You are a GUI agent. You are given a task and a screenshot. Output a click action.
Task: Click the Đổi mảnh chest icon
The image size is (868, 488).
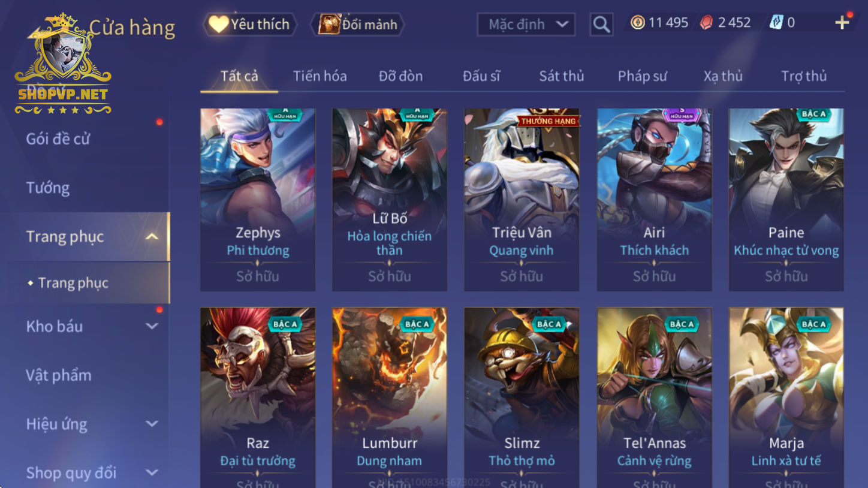(x=329, y=24)
